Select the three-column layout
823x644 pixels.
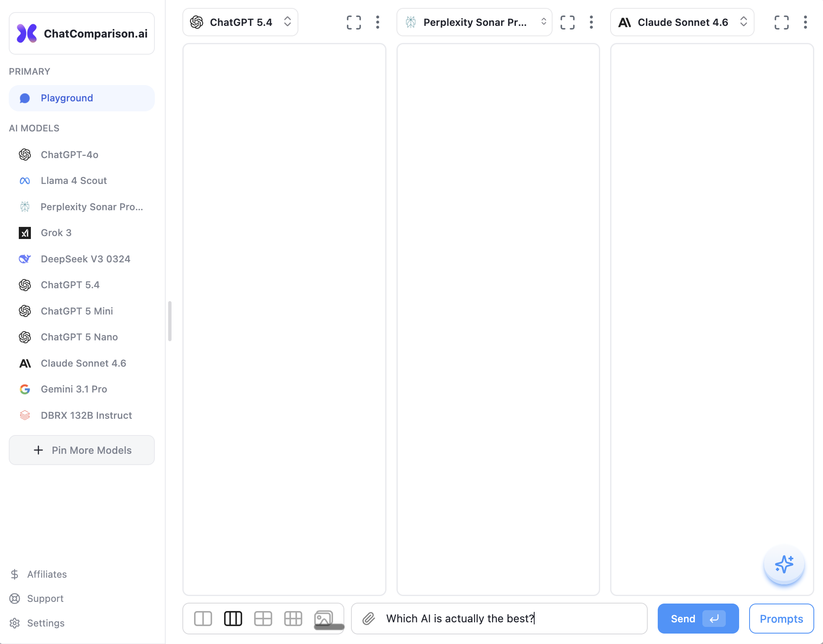pos(233,619)
